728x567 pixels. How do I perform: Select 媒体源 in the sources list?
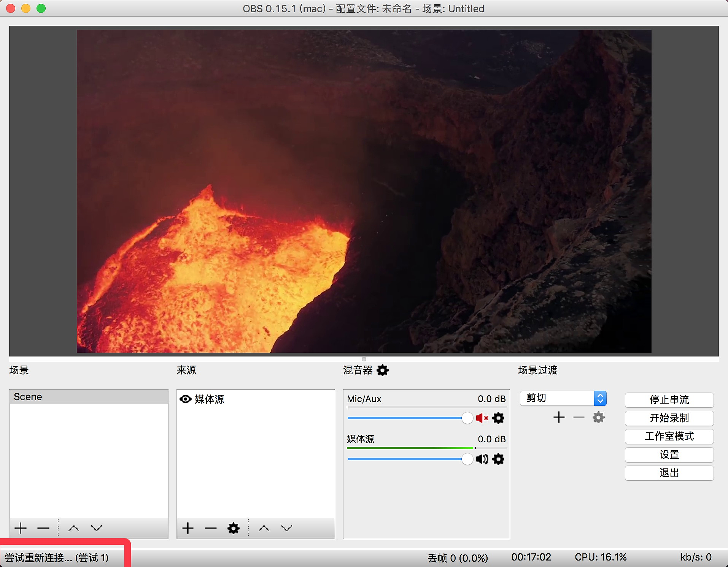click(x=210, y=399)
